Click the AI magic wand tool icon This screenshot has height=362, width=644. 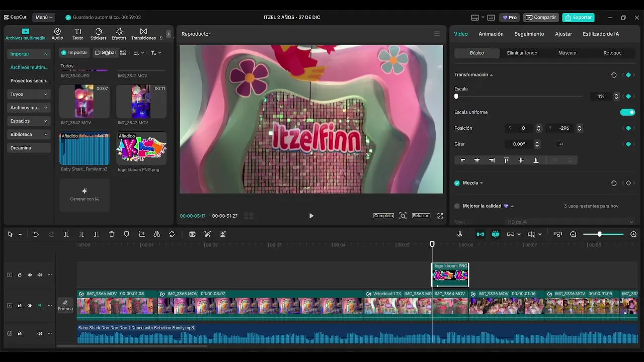coord(207,234)
